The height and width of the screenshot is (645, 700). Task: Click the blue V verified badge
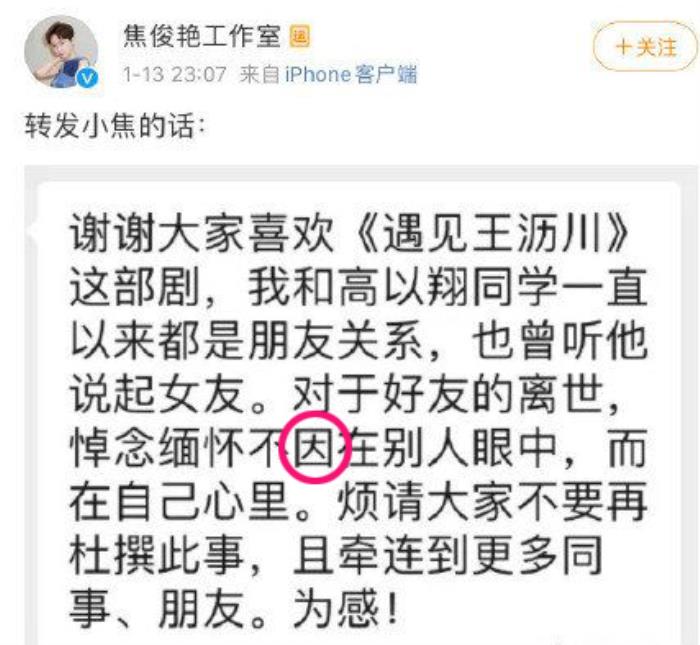tap(87, 78)
